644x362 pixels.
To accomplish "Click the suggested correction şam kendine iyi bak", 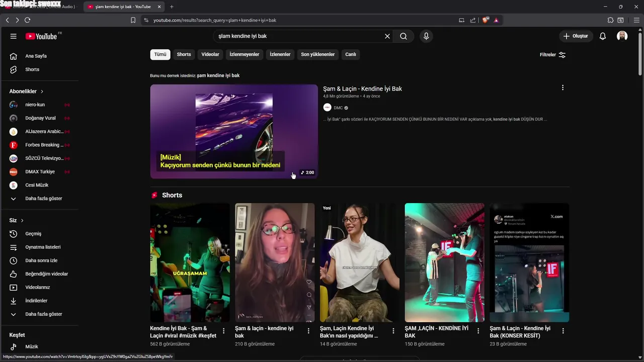I will pos(218,75).
